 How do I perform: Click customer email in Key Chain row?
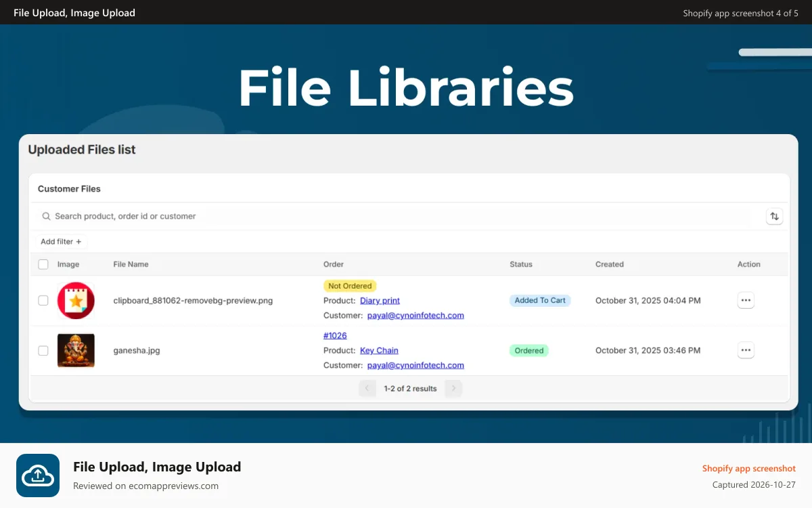(x=415, y=366)
